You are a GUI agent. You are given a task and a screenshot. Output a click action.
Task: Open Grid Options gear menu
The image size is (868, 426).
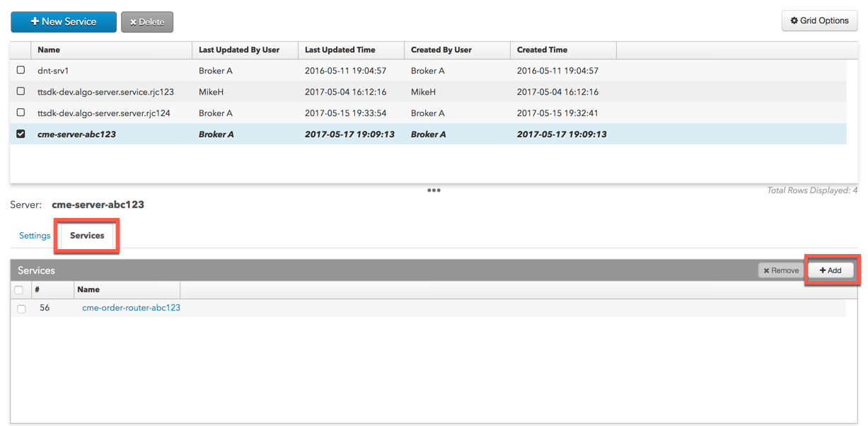[819, 21]
